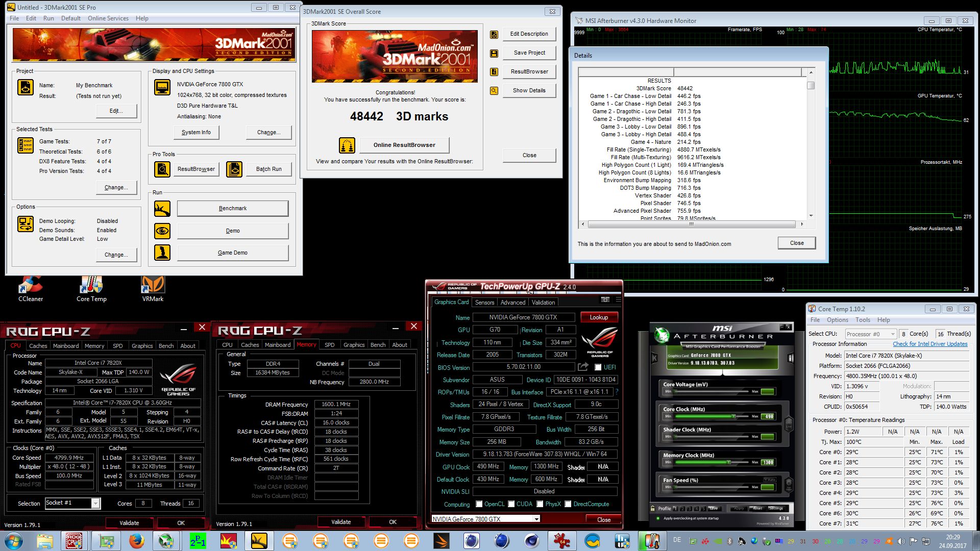Click the Fan Speed slider in Afterburner
Screen dimensions: 980x551
pos(712,487)
